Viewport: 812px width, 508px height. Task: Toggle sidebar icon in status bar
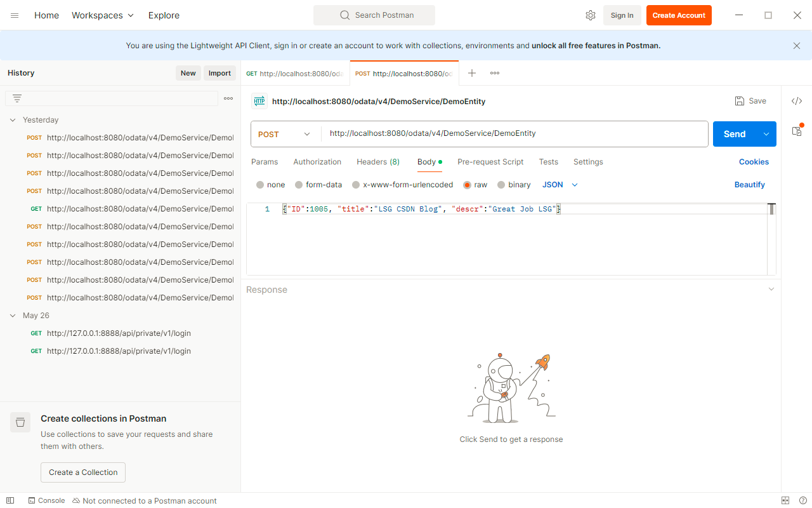tap(10, 500)
